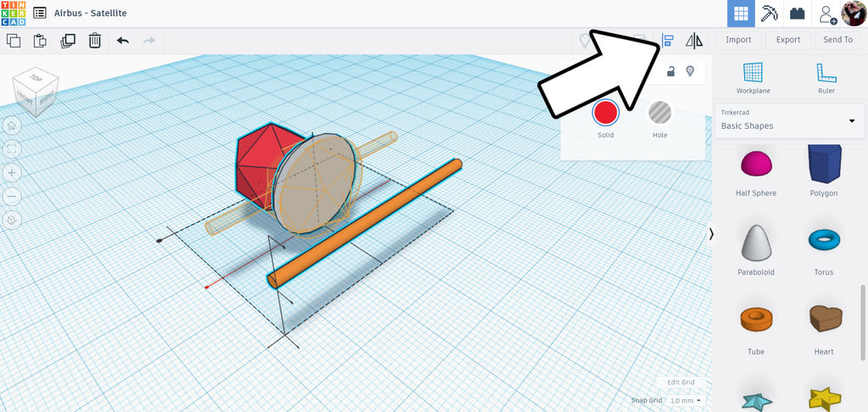Select the Torus shape
The height and width of the screenshot is (412, 868).
[x=824, y=250]
